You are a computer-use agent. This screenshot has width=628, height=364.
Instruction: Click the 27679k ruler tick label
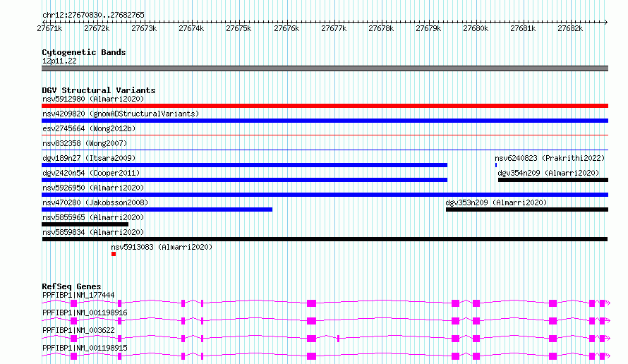click(428, 28)
